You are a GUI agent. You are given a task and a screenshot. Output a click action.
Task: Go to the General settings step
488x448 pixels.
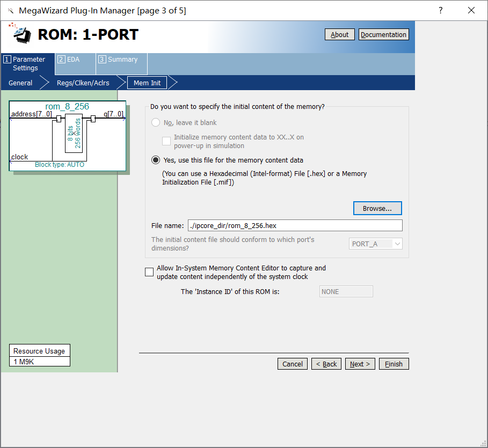click(x=20, y=83)
